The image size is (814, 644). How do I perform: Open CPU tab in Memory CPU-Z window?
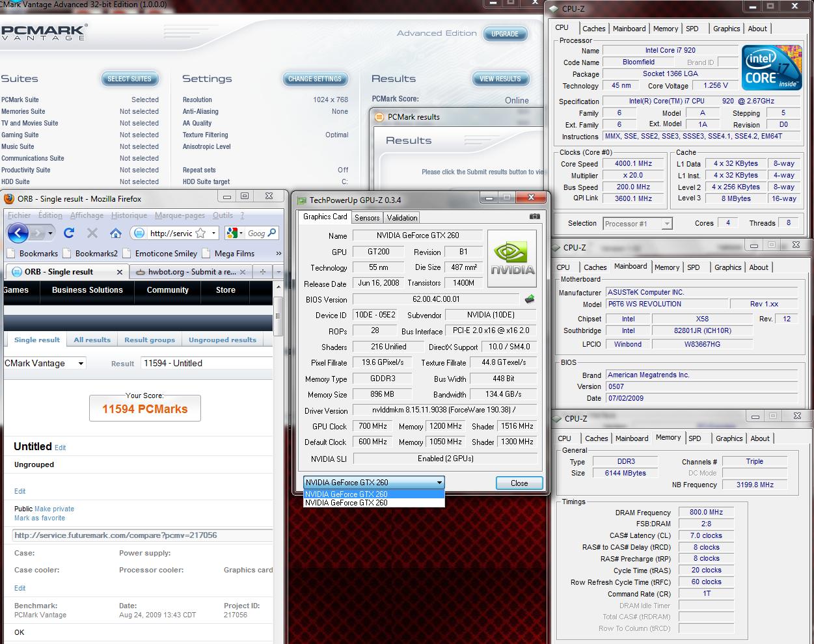565,438
